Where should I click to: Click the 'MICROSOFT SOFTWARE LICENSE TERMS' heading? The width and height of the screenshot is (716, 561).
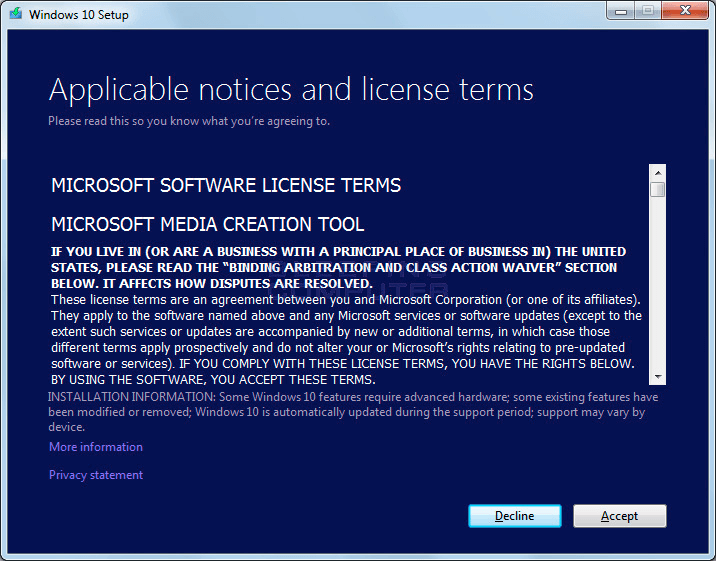226,185
